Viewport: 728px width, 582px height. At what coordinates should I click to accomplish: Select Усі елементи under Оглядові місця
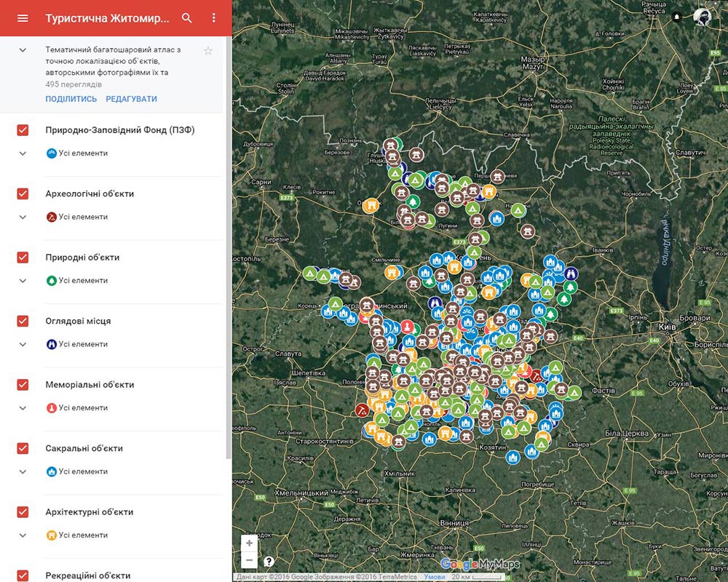(x=83, y=344)
